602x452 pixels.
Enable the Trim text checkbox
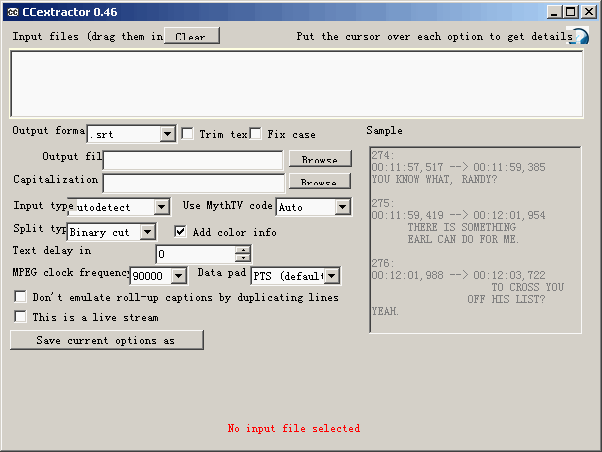tap(187, 134)
